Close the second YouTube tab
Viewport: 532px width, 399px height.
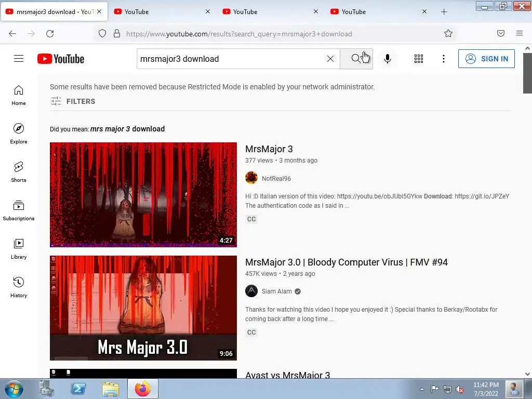208,11
